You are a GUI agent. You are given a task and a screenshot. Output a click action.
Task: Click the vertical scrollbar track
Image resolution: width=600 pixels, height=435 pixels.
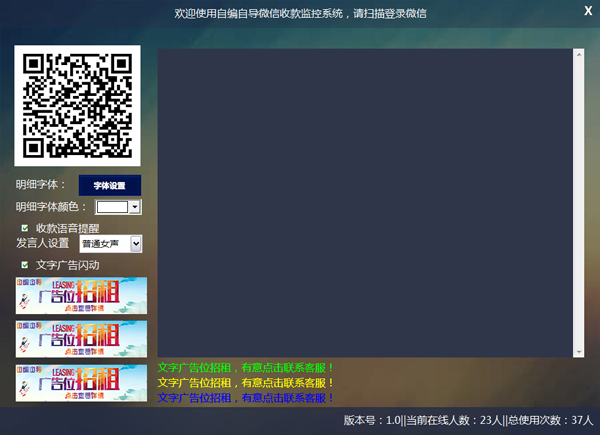(x=579, y=203)
